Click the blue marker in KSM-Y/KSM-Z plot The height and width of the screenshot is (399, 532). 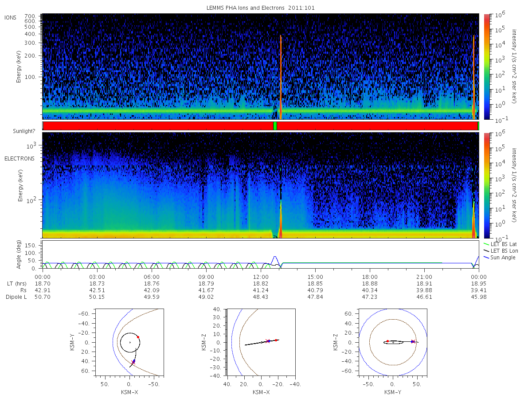pos(413,341)
